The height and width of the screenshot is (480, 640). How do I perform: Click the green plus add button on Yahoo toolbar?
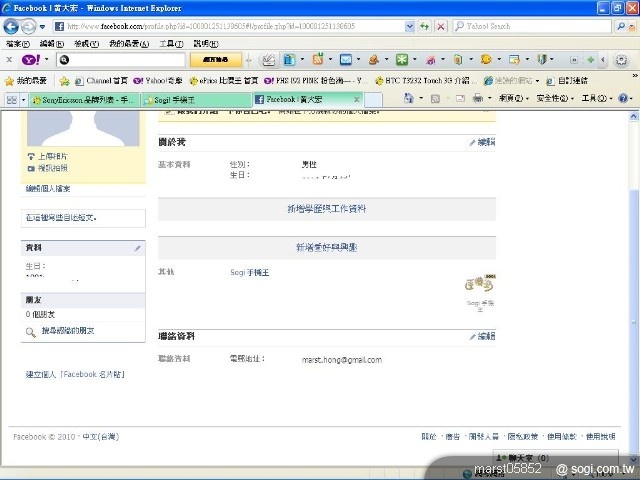tap(590, 60)
